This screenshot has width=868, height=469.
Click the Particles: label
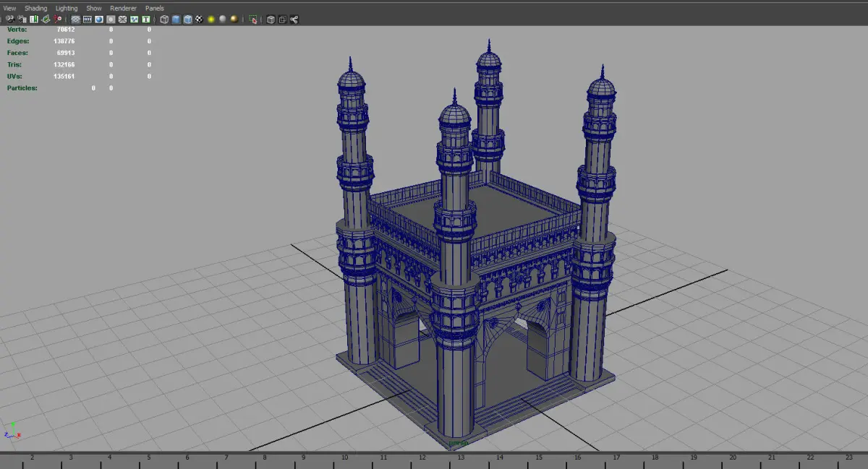click(22, 87)
